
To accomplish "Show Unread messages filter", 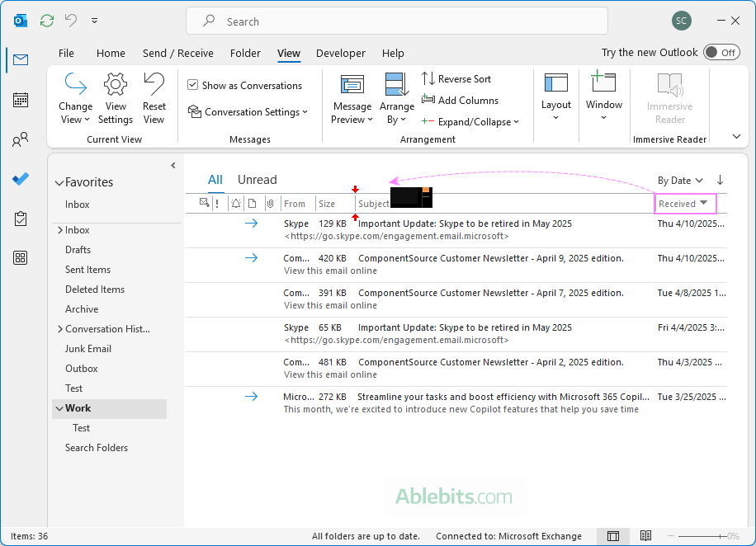I will [x=257, y=180].
